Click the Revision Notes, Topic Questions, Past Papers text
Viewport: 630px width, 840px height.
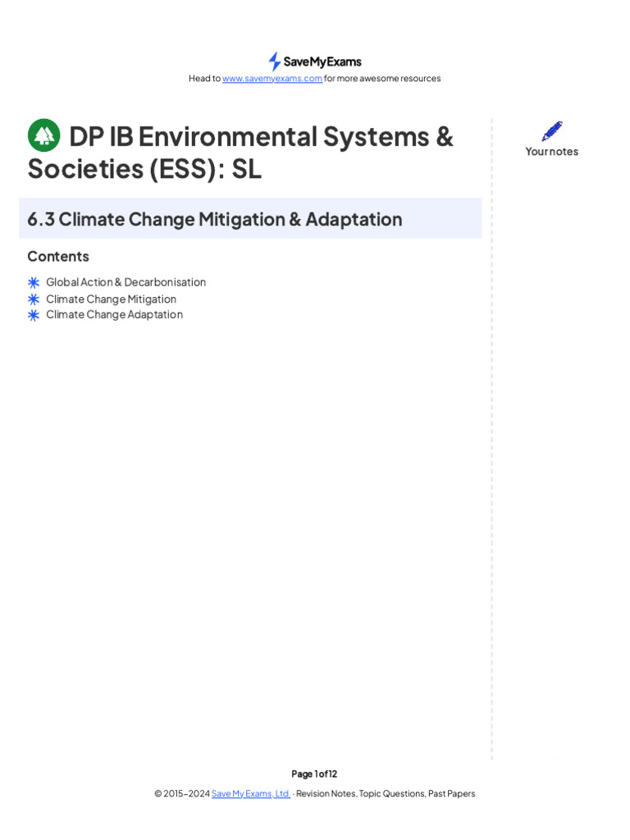coord(386,793)
